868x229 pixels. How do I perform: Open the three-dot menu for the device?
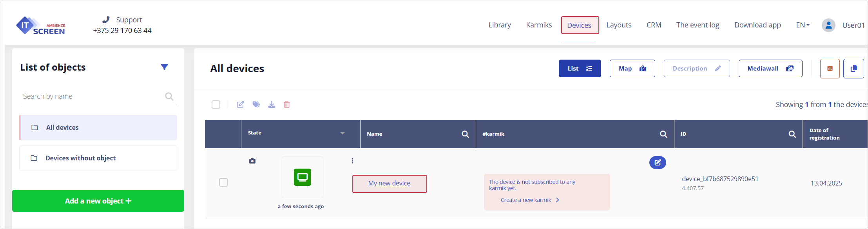[352, 161]
